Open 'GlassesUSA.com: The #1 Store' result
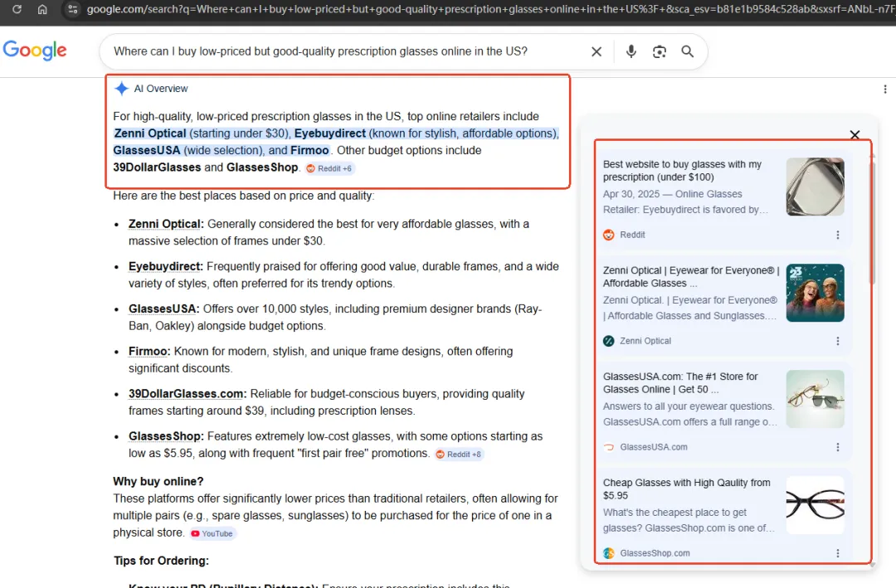 680,383
